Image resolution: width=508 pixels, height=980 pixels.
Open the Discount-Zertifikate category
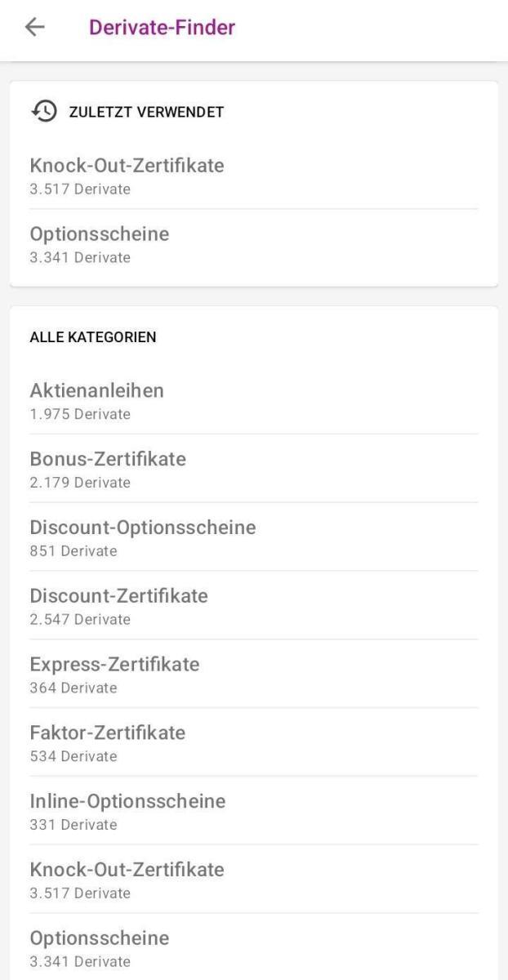[x=118, y=595]
